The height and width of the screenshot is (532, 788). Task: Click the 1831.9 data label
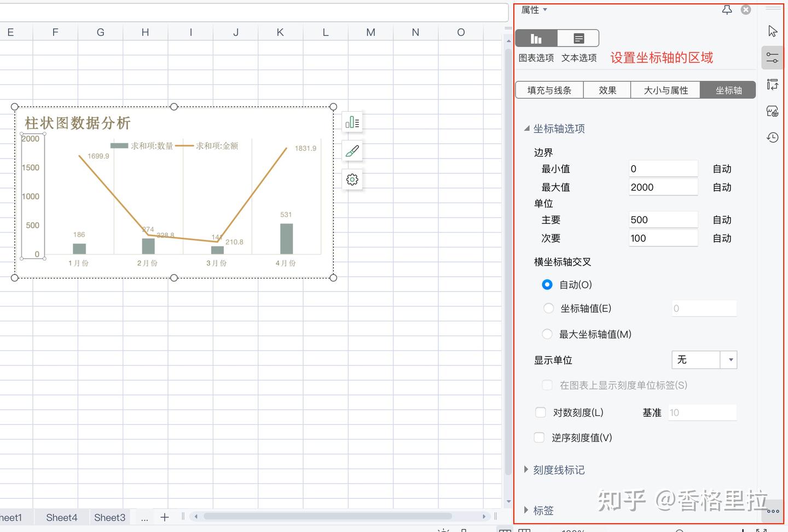pos(305,148)
